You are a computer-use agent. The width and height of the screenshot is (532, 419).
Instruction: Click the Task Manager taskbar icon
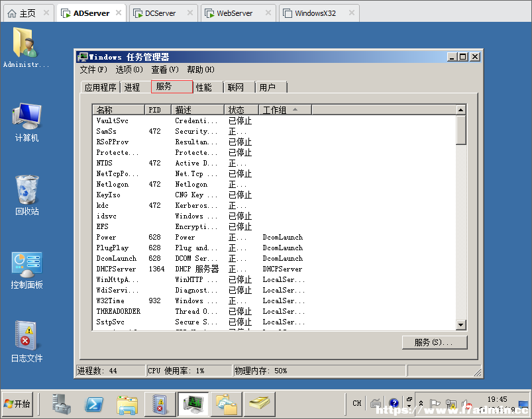tap(193, 404)
